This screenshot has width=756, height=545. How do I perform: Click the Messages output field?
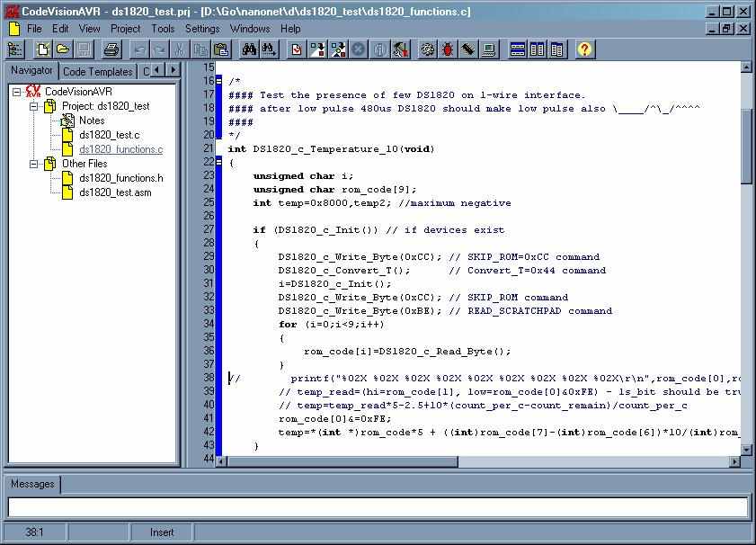point(378,508)
